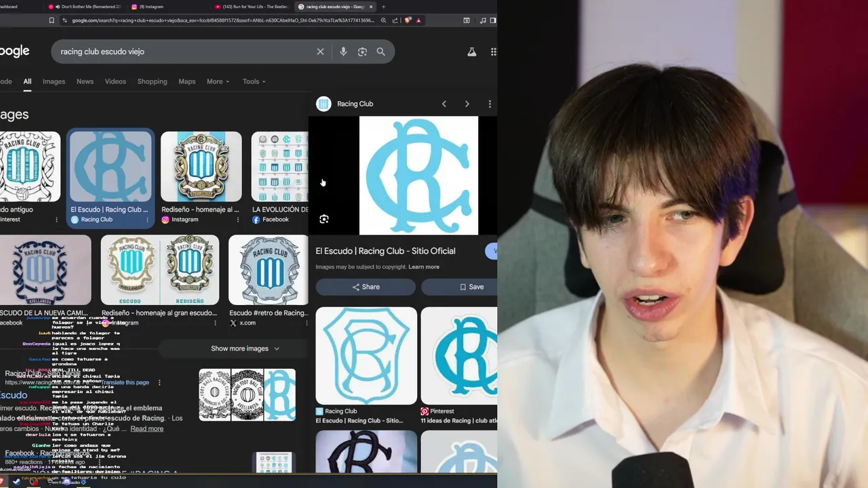Screen dimensions: 868x488
Task: Click the magnifier search submit icon
Action: click(x=381, y=52)
